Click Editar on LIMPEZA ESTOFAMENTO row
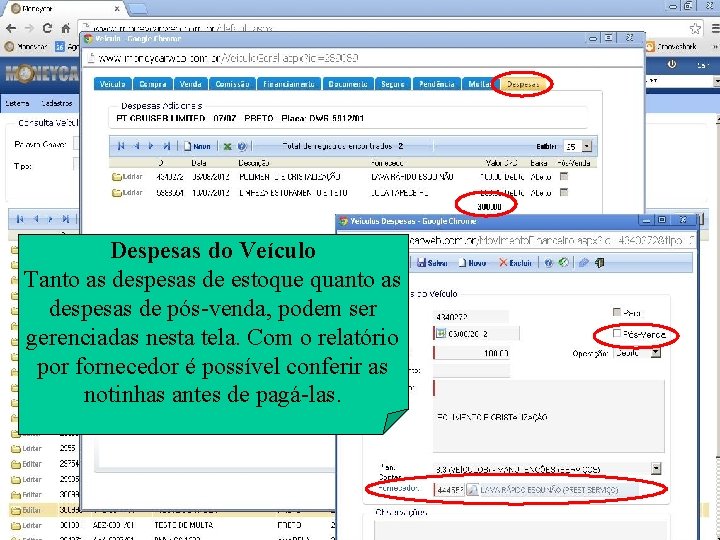The image size is (720, 540). (132, 193)
